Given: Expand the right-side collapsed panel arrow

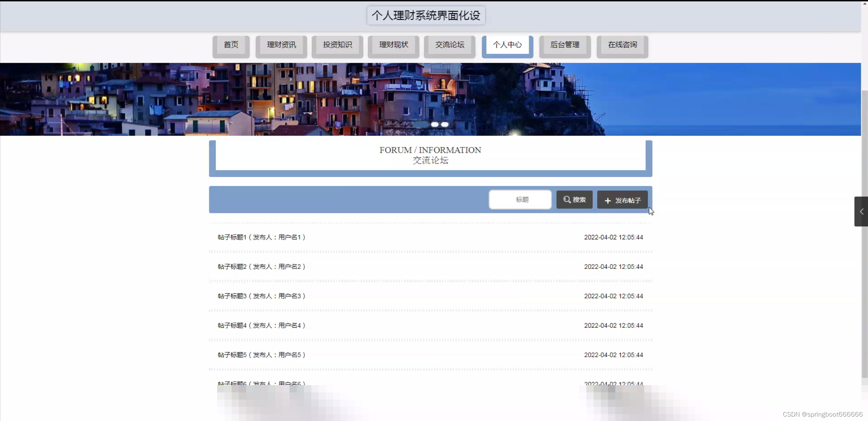Looking at the screenshot, I should coord(861,212).
